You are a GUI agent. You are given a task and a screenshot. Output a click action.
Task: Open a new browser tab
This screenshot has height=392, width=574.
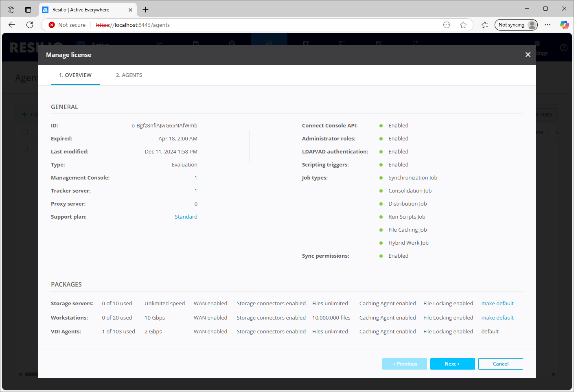coord(145,10)
